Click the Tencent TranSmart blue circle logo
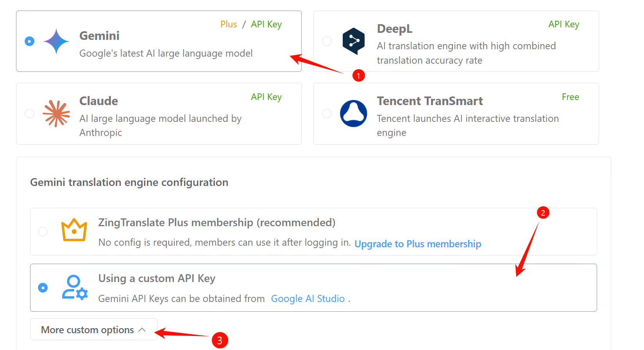This screenshot has height=350, width=644. (x=353, y=114)
